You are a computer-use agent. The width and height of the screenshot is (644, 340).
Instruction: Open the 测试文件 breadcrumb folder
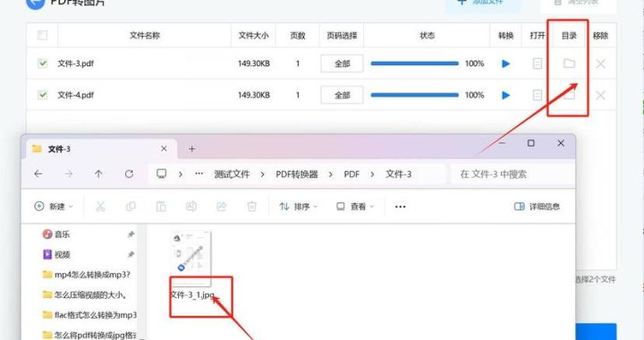click(x=232, y=174)
